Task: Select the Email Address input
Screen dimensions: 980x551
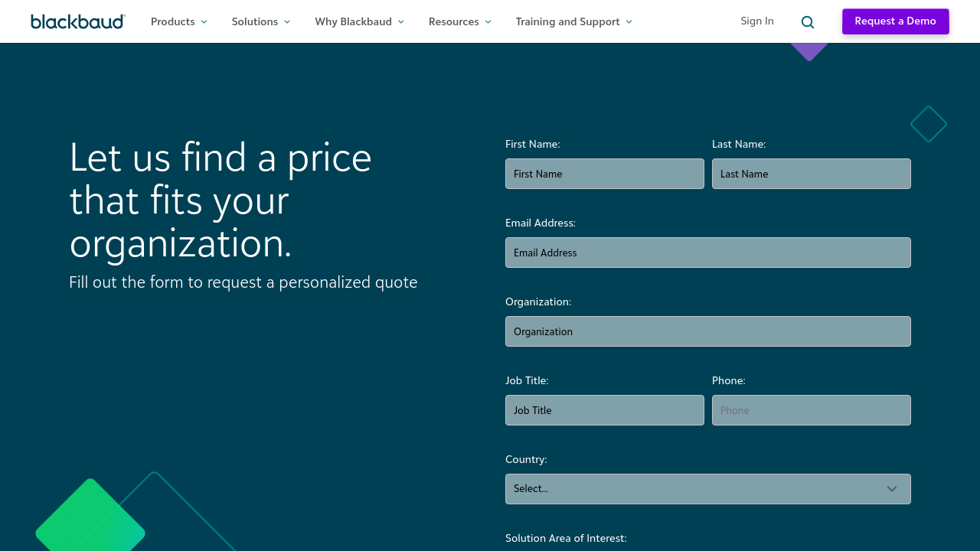Action: point(707,253)
